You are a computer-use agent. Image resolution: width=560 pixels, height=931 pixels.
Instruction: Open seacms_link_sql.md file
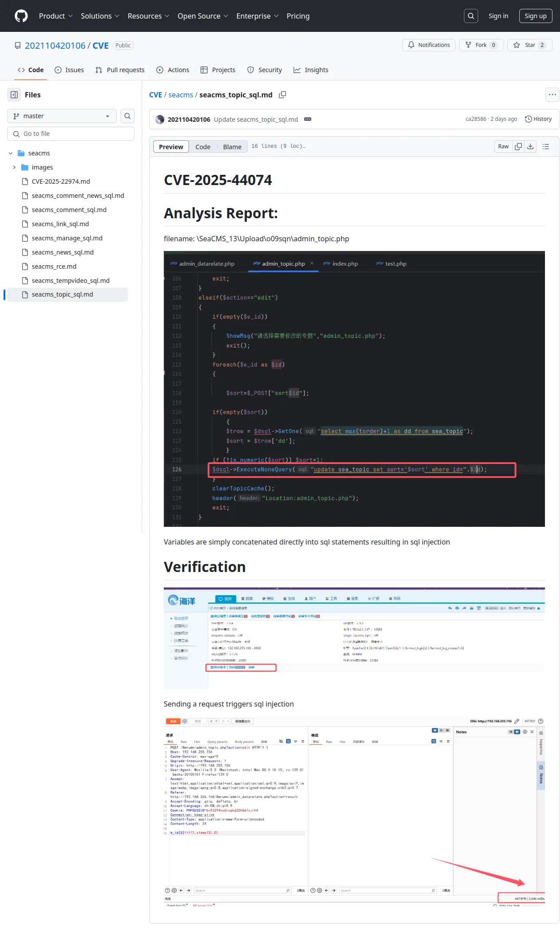[x=60, y=224]
